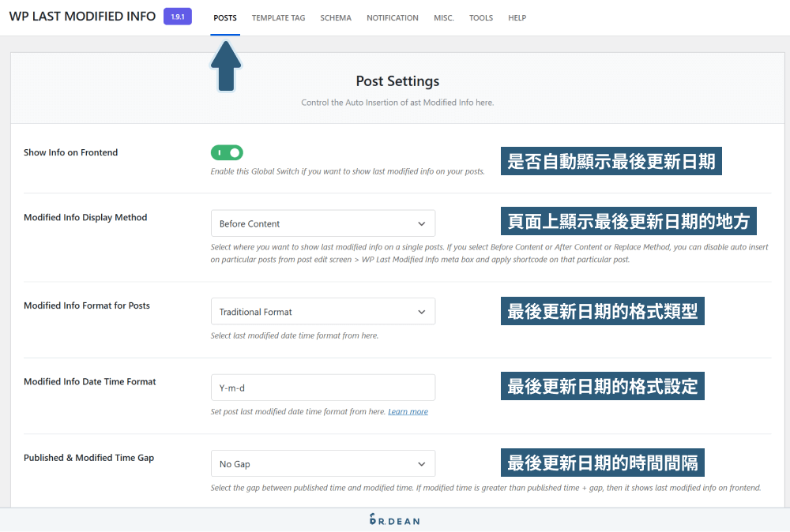Viewport: 790px width, 532px height.
Task: Click the Dr. Dean logo in footer
Action: point(395,519)
